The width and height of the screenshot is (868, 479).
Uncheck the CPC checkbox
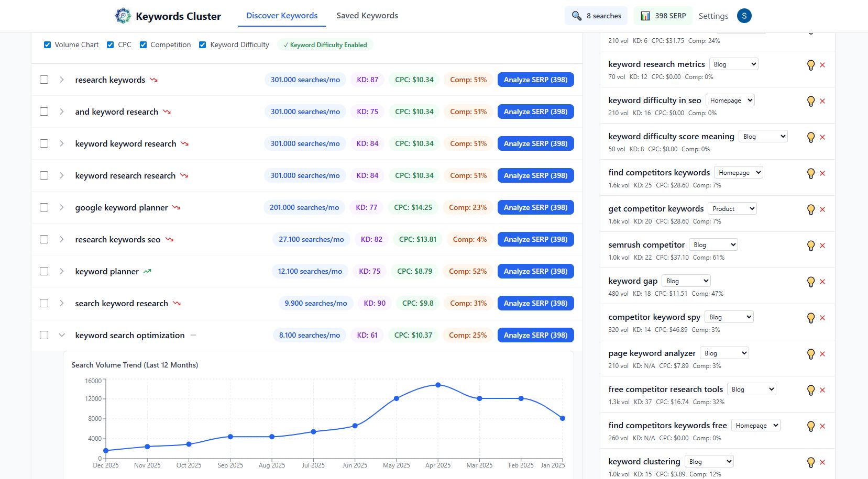[x=110, y=44]
